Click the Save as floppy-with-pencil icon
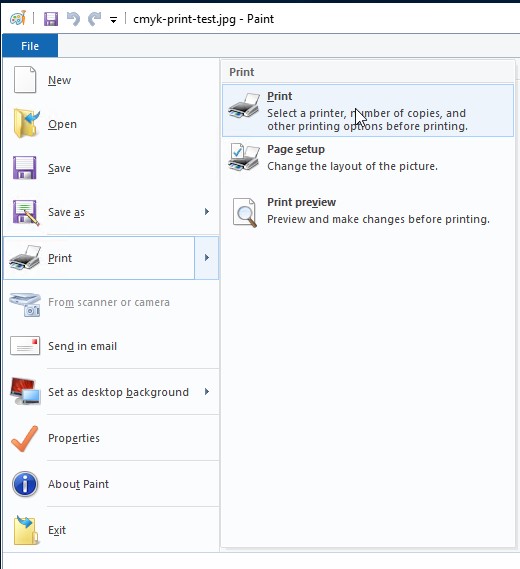Image resolution: width=520 pixels, height=569 pixels. coord(25,213)
